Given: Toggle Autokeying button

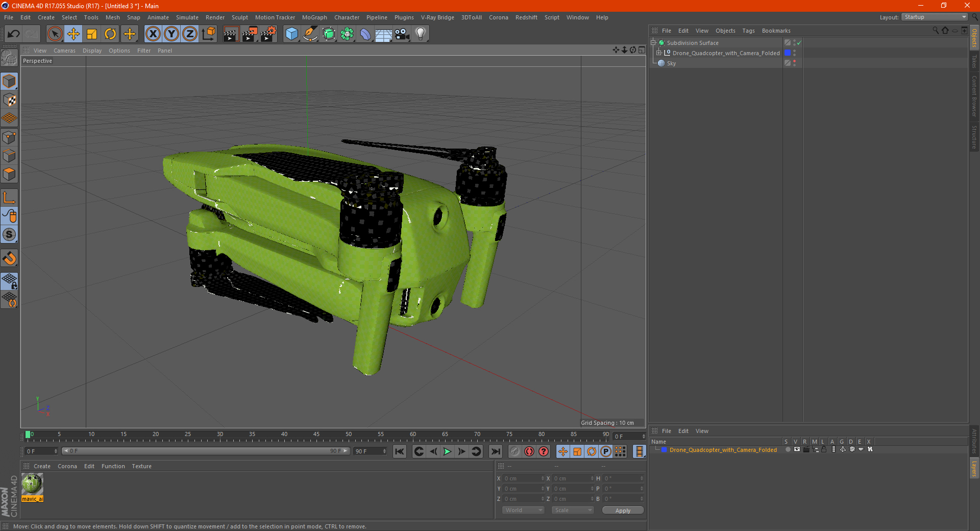Looking at the screenshot, I should 529,451.
